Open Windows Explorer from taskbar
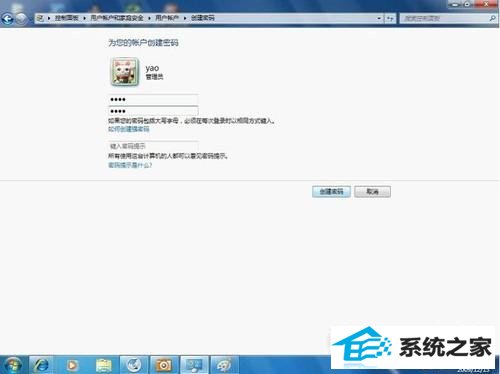Image resolution: width=500 pixels, height=374 pixels. 104,365
